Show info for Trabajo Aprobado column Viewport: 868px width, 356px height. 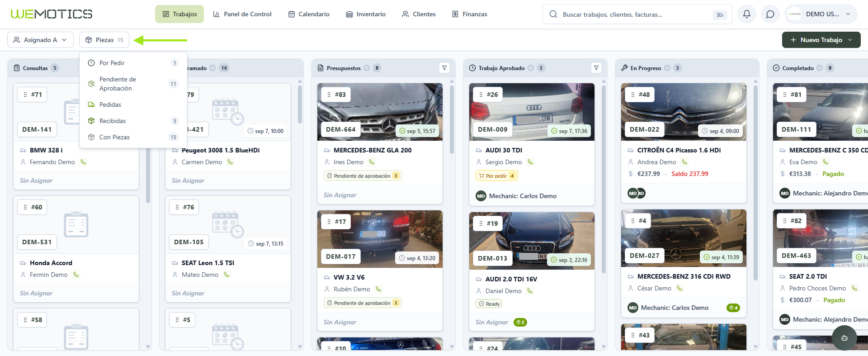531,68
